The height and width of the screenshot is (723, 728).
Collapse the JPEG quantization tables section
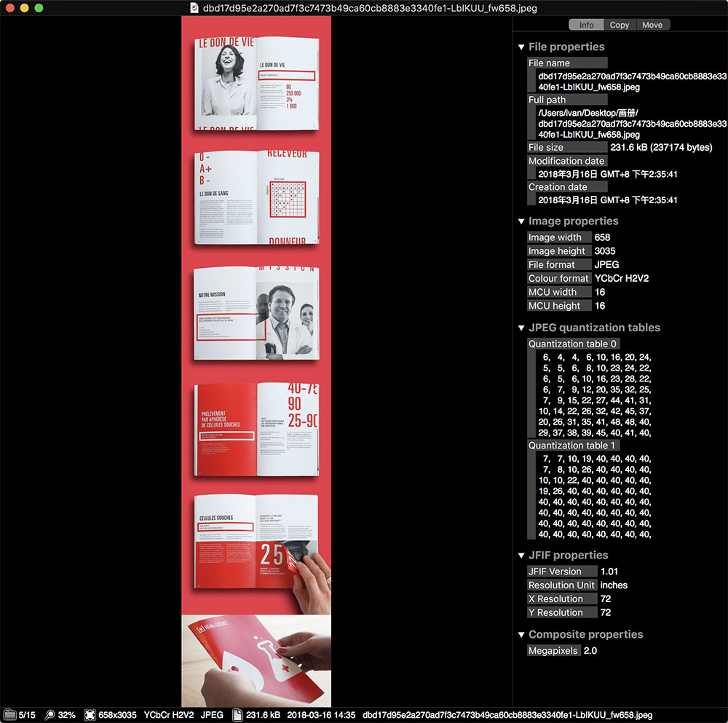click(521, 328)
